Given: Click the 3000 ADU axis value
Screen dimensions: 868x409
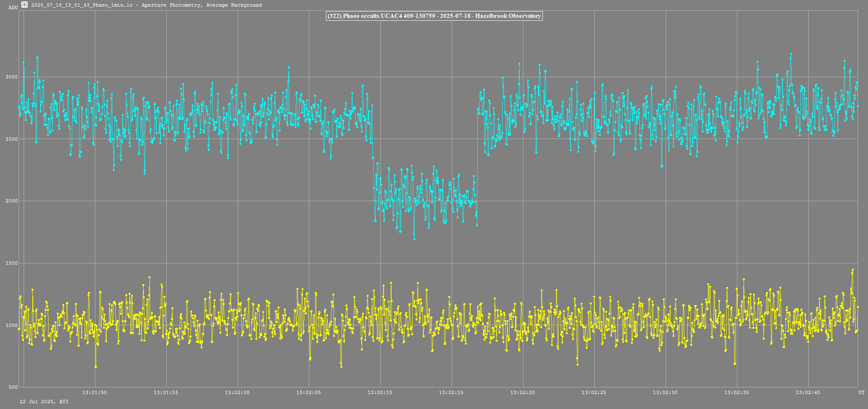Looking at the screenshot, I should point(12,77).
